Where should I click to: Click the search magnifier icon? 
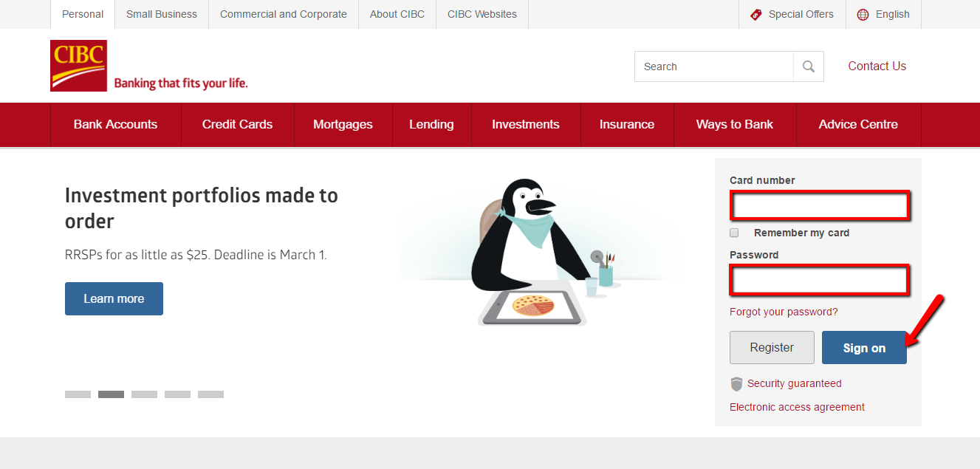click(808, 66)
